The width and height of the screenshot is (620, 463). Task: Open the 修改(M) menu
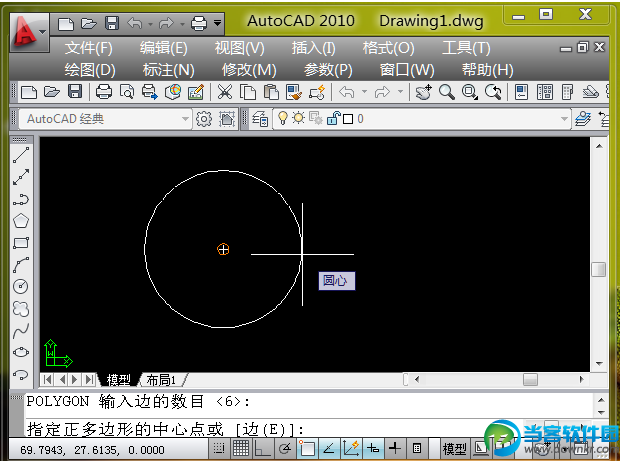click(x=249, y=69)
